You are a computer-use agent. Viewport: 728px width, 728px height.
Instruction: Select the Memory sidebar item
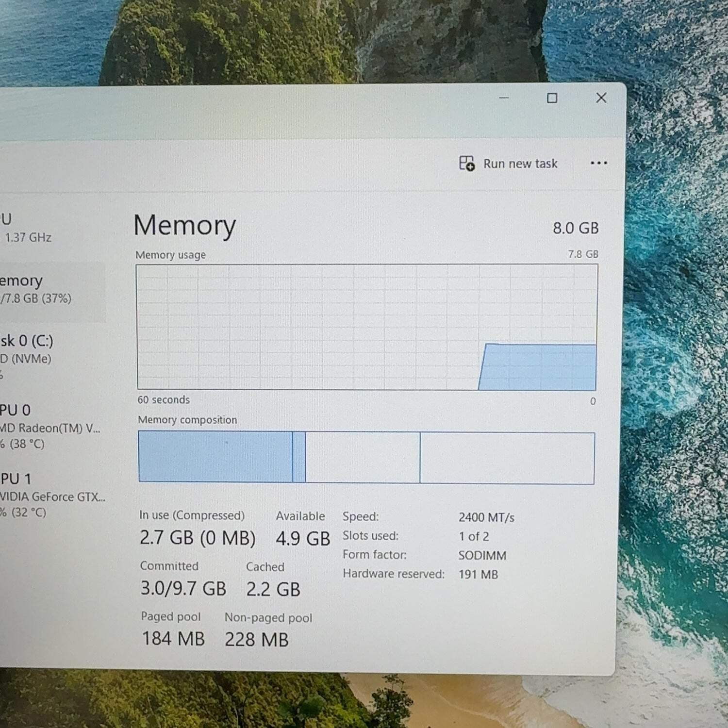pyautogui.click(x=52, y=292)
